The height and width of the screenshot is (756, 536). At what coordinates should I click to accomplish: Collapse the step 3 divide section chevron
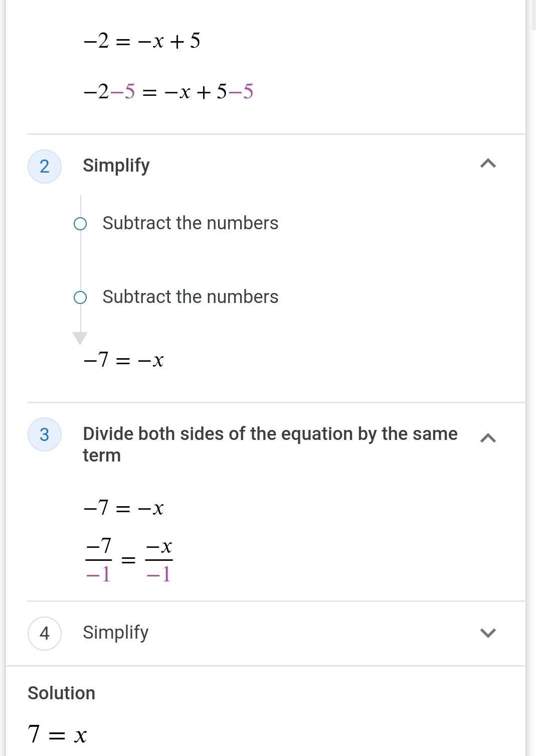coord(488,438)
